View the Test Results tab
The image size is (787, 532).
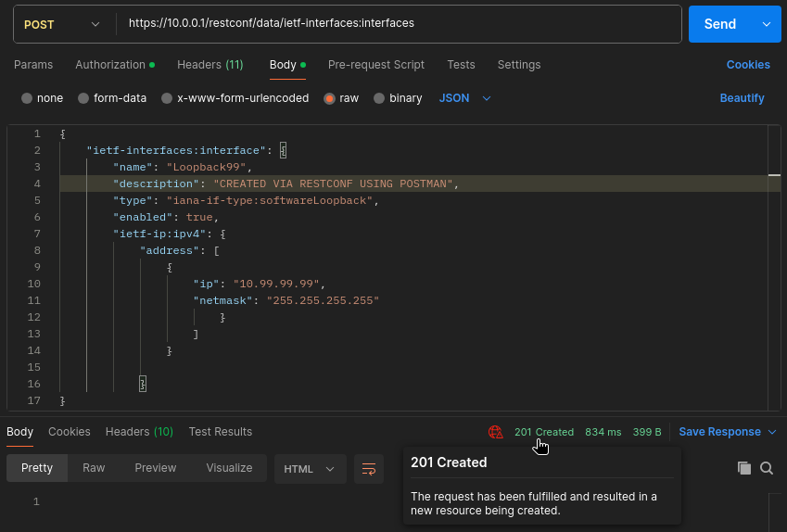(x=221, y=432)
